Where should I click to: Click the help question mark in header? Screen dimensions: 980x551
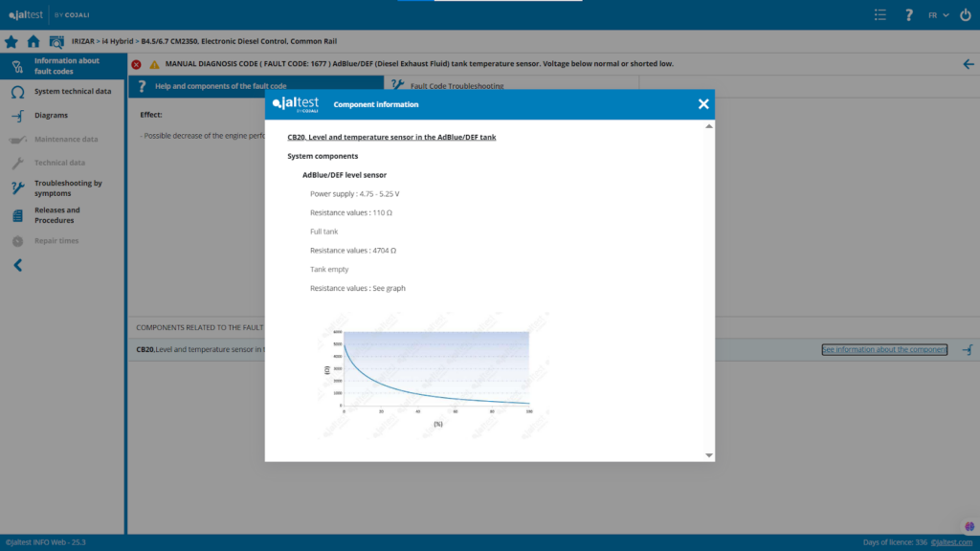[908, 15]
